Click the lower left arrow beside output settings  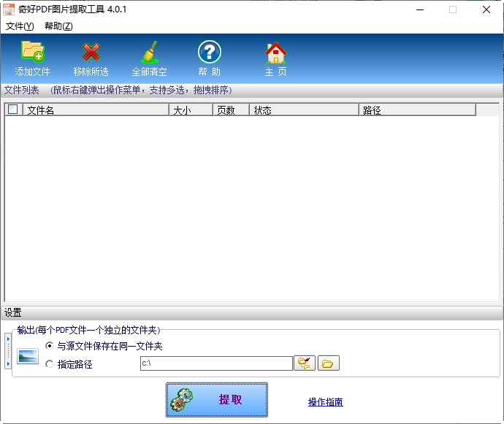point(7,363)
